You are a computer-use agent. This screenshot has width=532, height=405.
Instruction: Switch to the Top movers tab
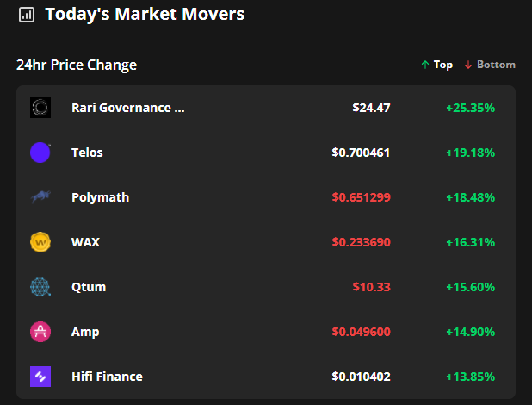[436, 65]
